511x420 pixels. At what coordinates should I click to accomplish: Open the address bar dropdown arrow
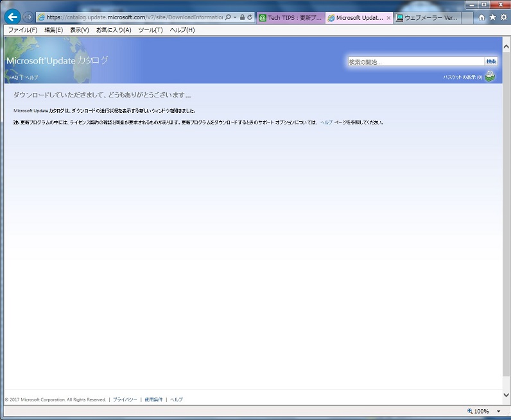(235, 17)
